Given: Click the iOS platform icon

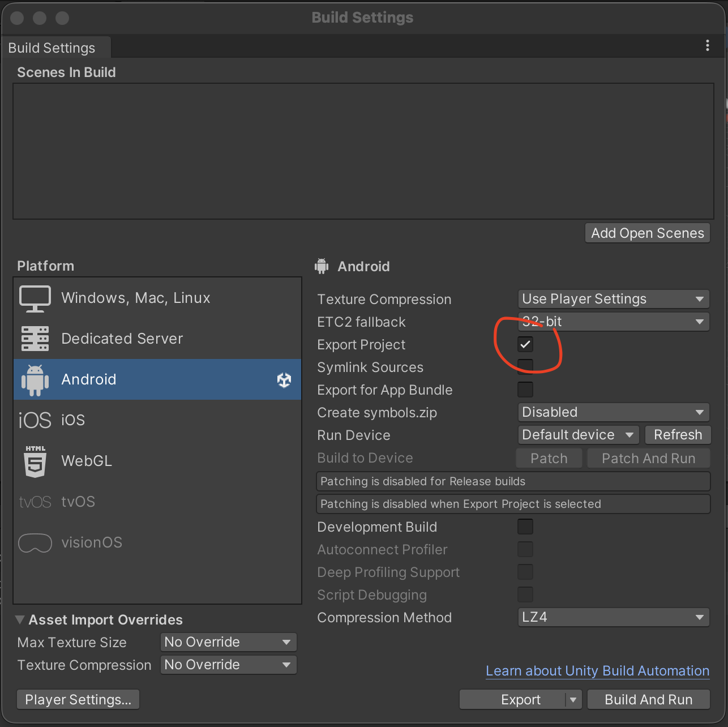Looking at the screenshot, I should [35, 420].
